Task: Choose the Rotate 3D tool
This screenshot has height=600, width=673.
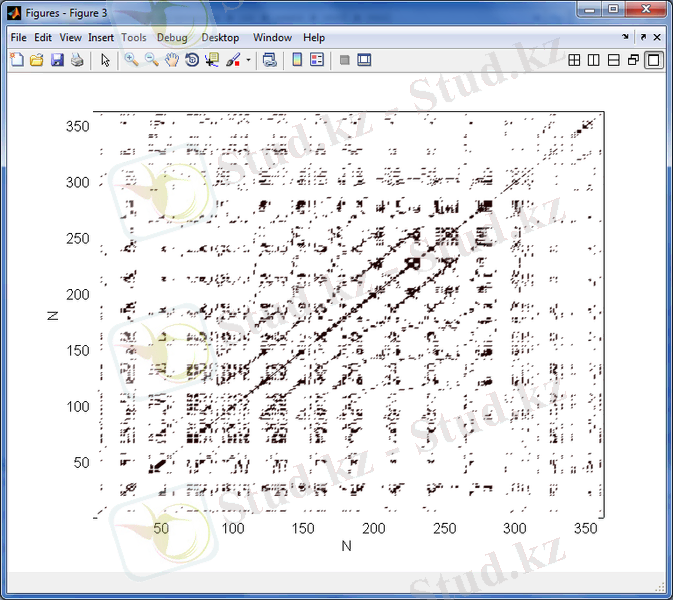Action: [x=191, y=60]
